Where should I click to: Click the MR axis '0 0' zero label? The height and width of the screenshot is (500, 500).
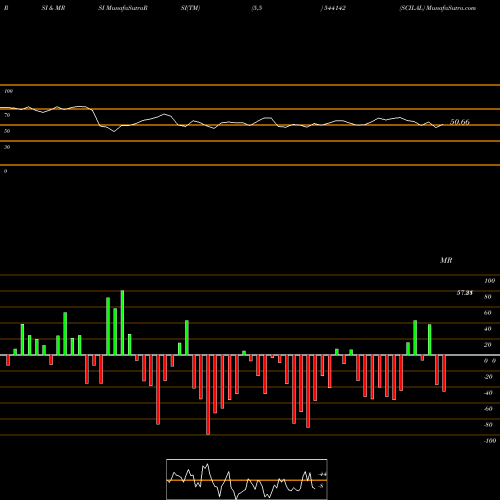click(490, 361)
